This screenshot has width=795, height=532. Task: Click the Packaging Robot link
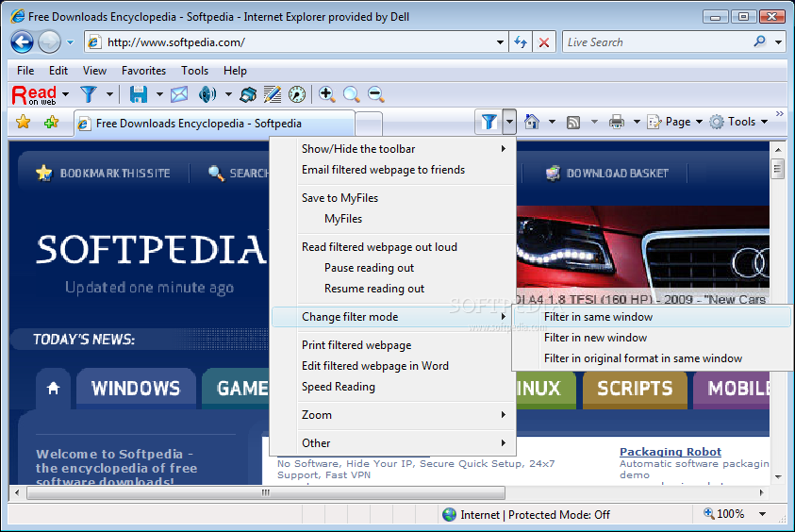pyautogui.click(x=671, y=452)
